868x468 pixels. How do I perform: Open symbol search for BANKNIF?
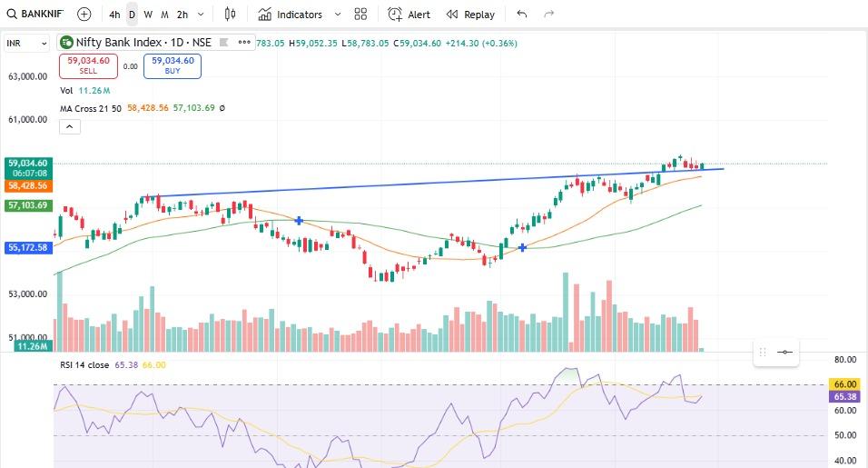[x=35, y=14]
